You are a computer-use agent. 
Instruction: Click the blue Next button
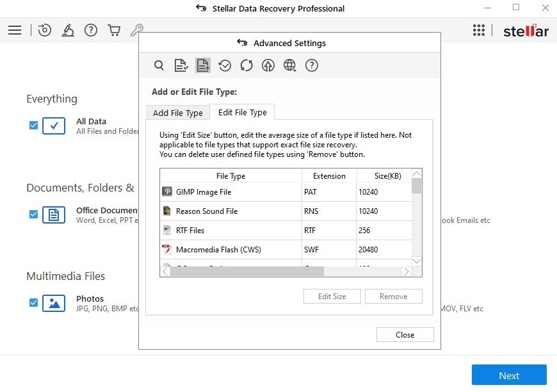pos(509,375)
